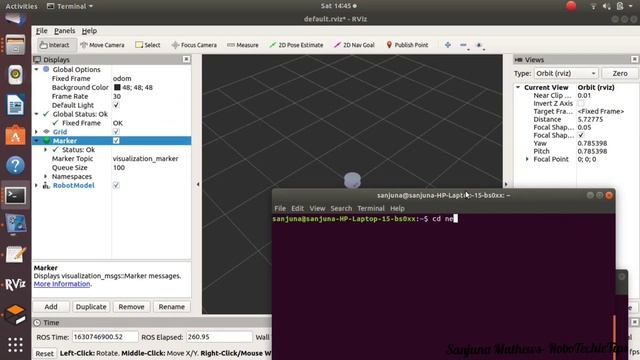
Task: Click the Marker Topic value visualization_marker
Action: click(145, 158)
